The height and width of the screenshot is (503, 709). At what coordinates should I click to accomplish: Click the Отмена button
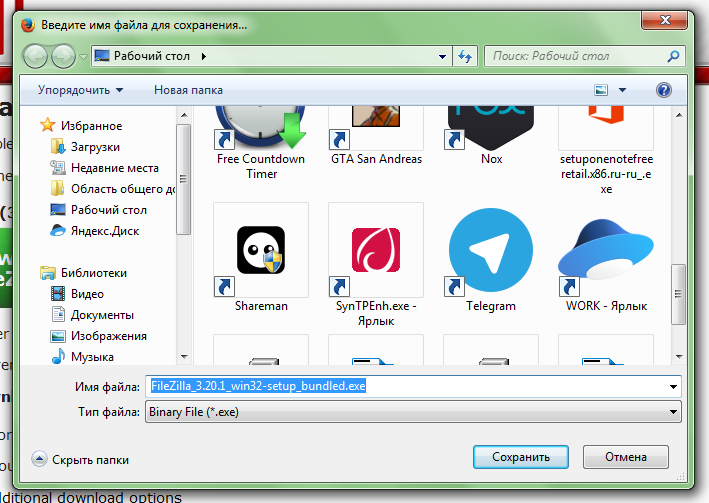point(626,457)
